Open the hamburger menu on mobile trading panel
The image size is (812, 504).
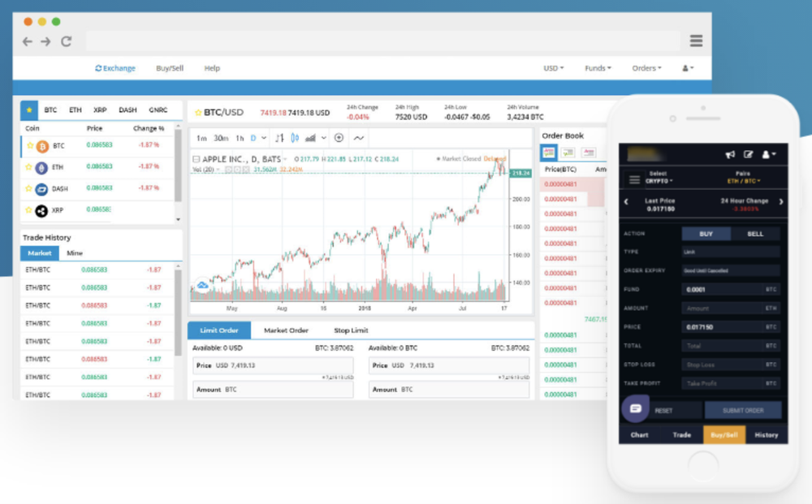[x=635, y=179]
